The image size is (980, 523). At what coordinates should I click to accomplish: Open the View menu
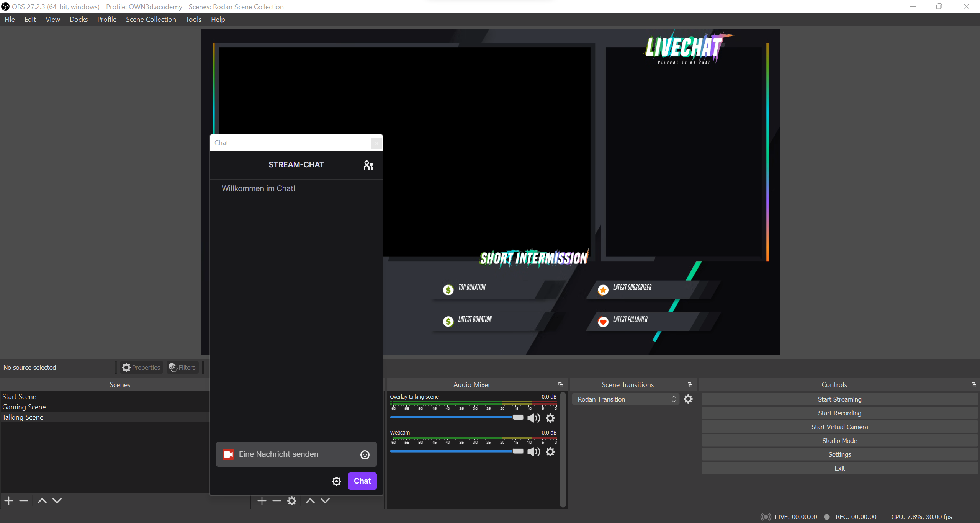(52, 19)
